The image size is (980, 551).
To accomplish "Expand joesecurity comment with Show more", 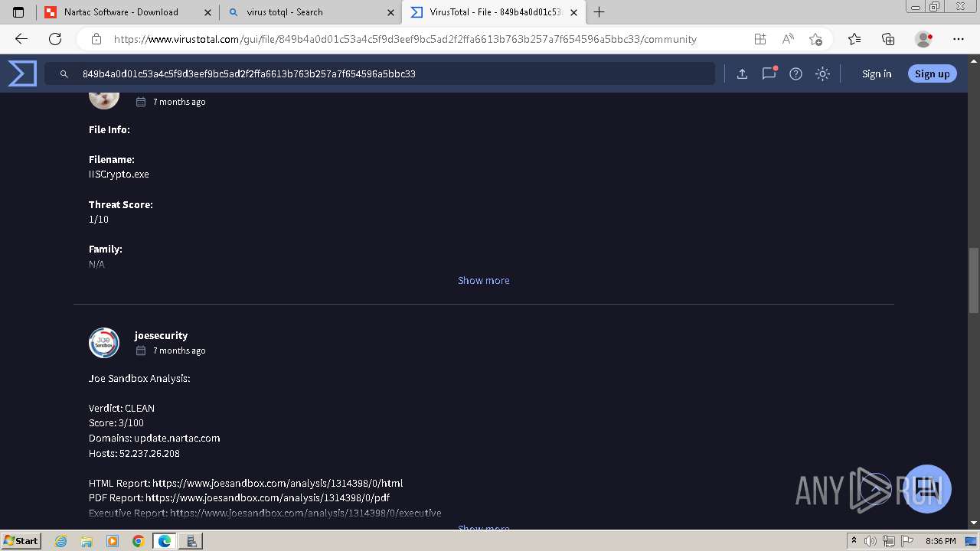I will tap(483, 528).
